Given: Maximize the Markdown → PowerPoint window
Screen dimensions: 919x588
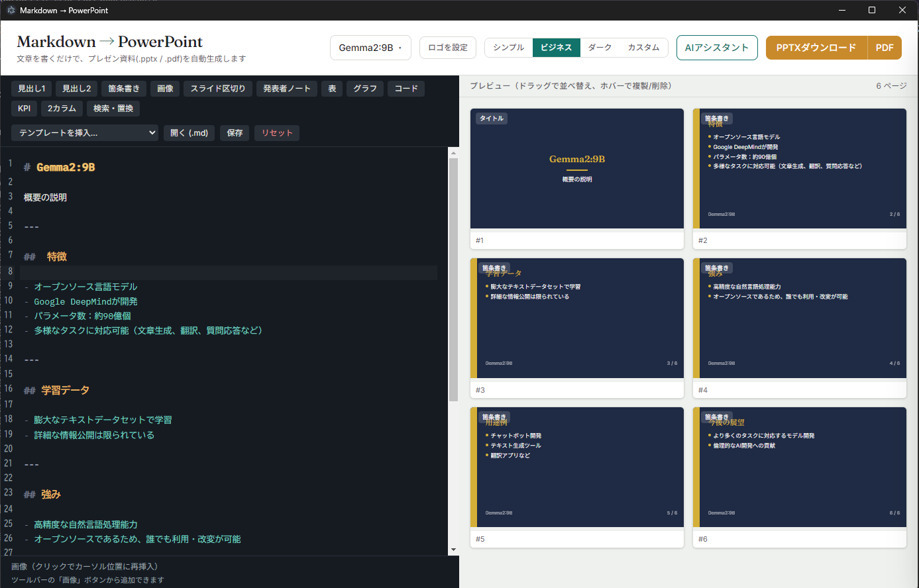Looking at the screenshot, I should tap(872, 11).
